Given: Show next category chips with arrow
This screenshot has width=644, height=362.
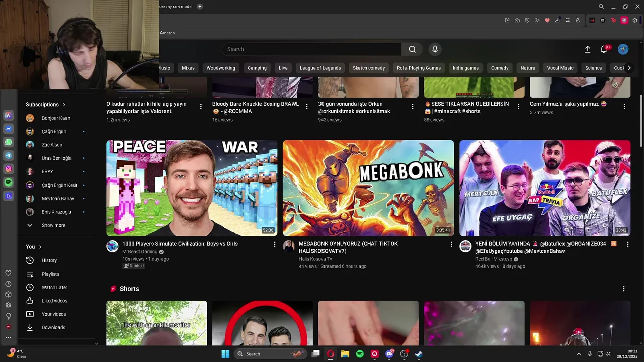Looking at the screenshot, I should [x=629, y=68].
